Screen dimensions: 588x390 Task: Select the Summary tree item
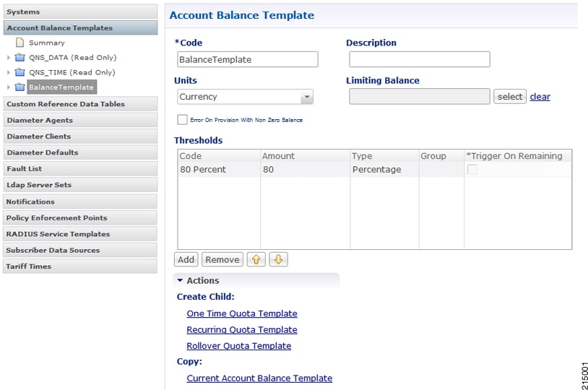click(x=47, y=43)
